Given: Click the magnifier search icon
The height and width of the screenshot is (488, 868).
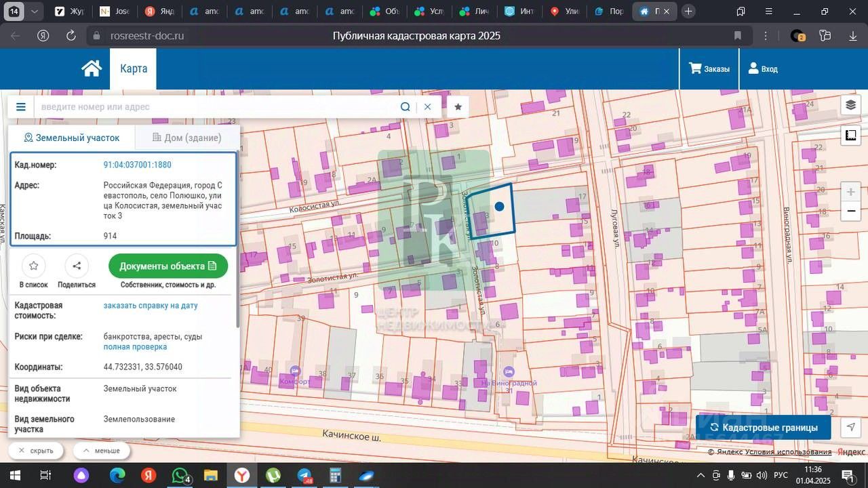Looking at the screenshot, I should (x=405, y=106).
